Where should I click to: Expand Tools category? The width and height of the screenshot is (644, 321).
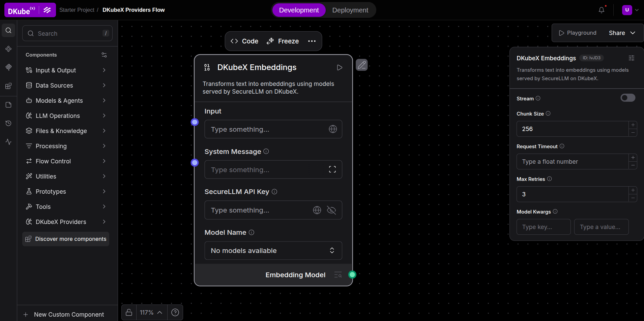66,206
